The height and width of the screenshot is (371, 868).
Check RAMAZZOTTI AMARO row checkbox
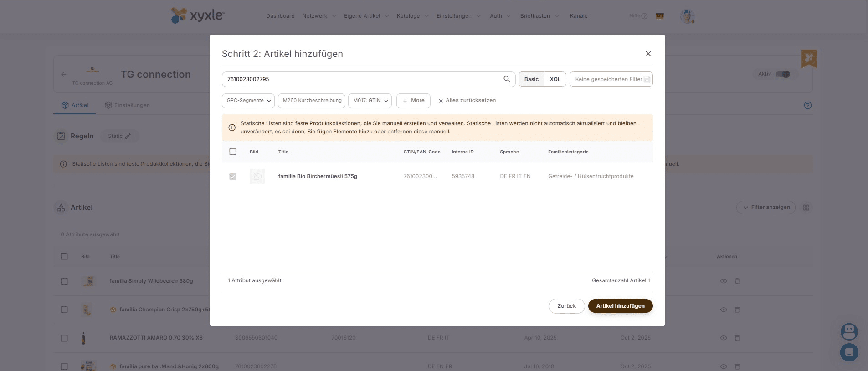pyautogui.click(x=64, y=338)
